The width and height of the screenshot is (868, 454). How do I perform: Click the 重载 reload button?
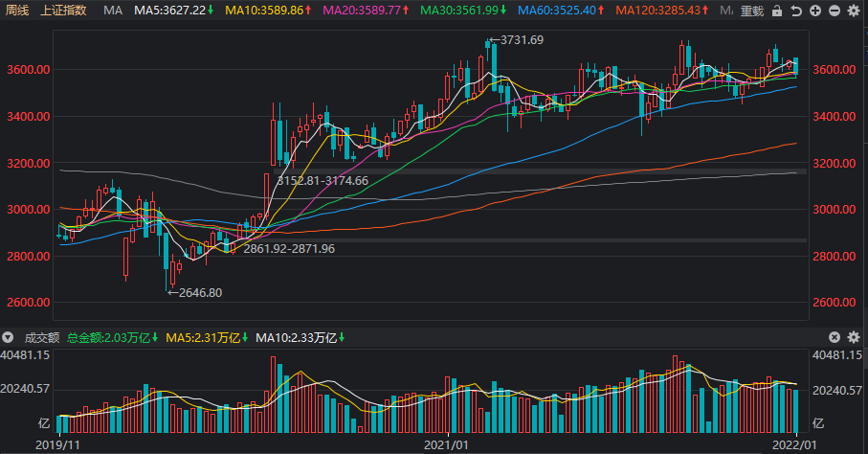click(752, 11)
